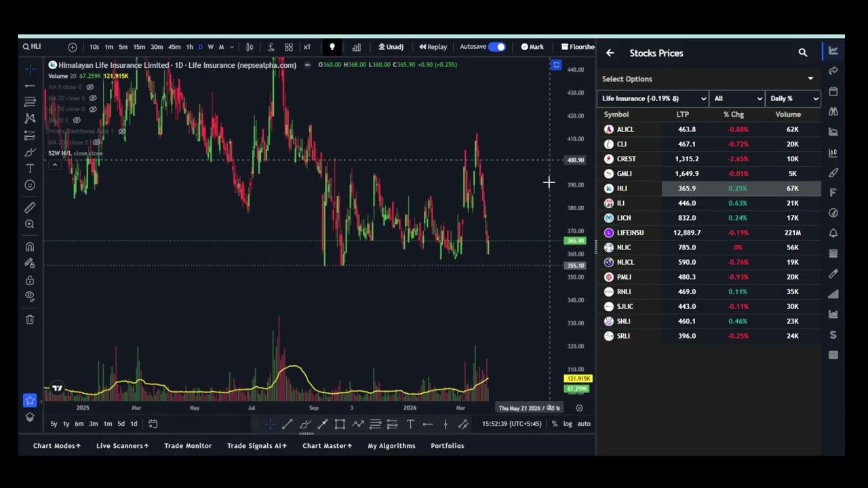Click the Mark button
868x488 pixels.
[x=532, y=47]
